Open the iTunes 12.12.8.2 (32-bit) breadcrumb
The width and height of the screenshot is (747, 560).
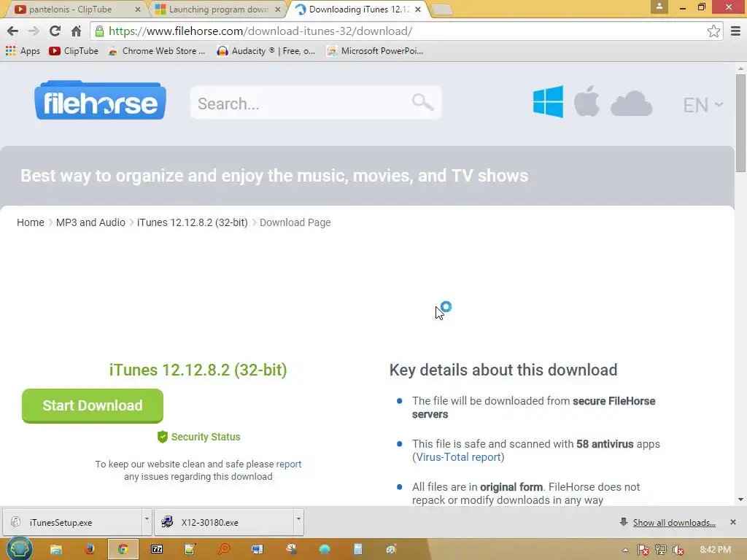[193, 222]
